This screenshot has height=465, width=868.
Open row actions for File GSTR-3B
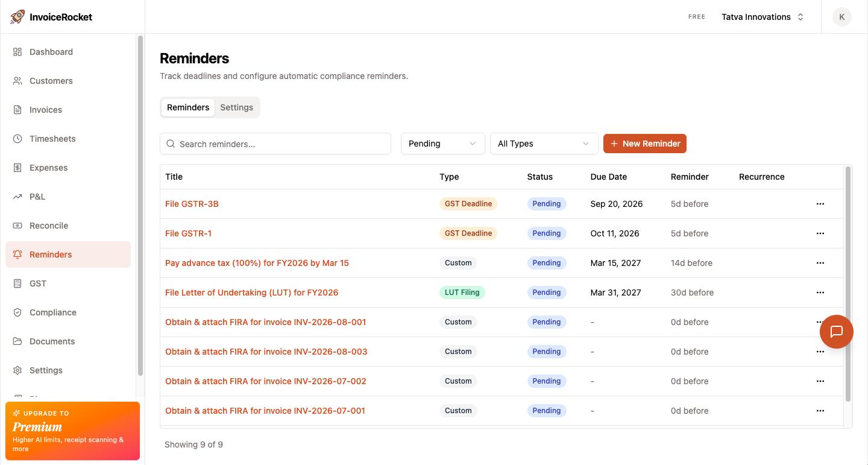820,204
